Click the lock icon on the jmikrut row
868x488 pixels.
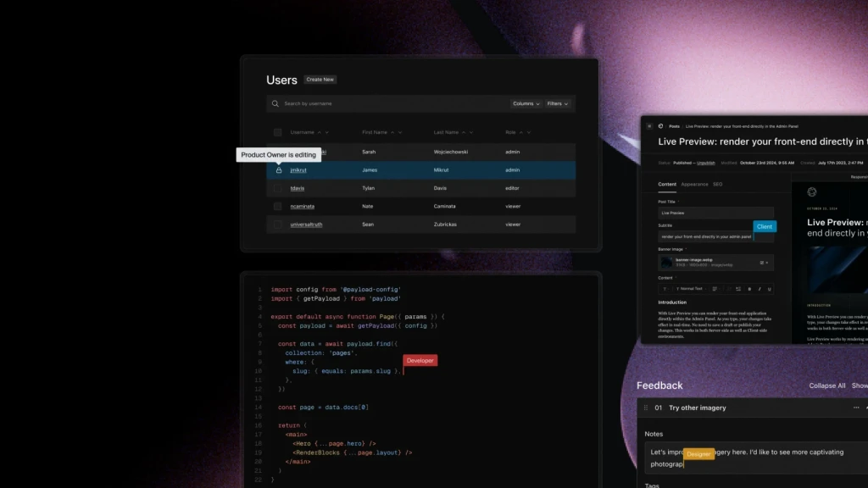coord(278,170)
